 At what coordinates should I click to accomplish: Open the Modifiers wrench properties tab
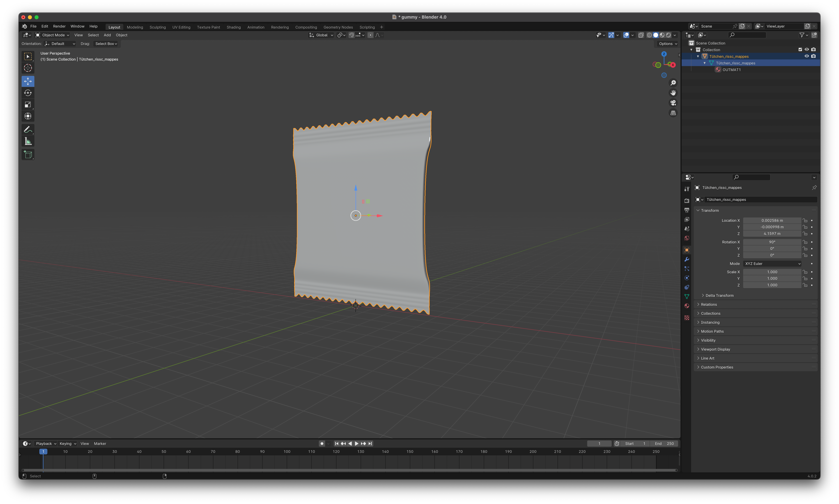click(687, 259)
